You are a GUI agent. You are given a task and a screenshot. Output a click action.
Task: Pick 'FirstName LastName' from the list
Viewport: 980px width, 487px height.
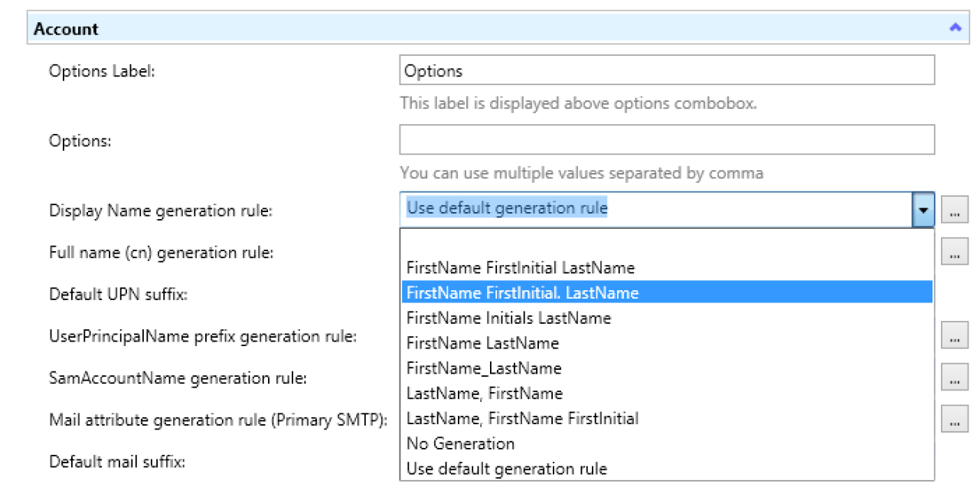(667, 343)
